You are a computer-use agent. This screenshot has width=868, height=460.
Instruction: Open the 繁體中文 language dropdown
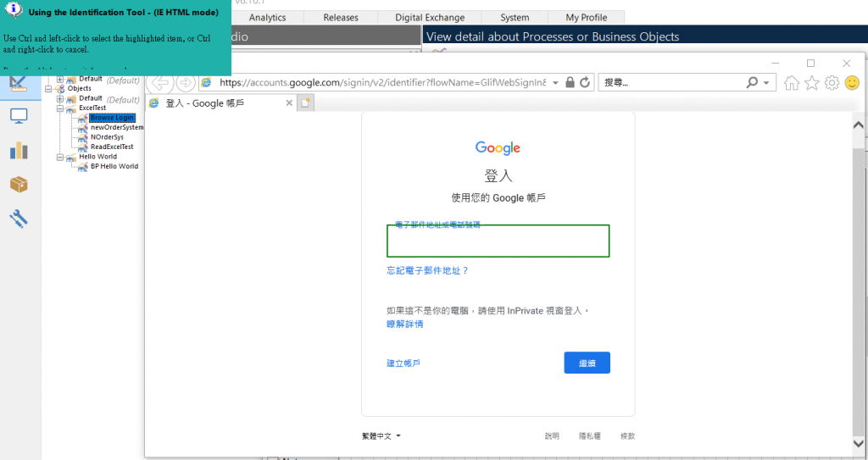381,436
